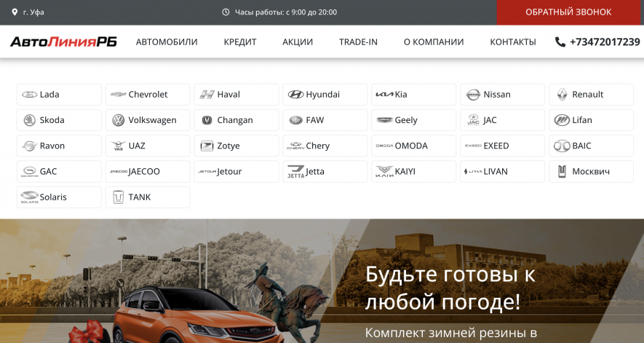Click the Chevrolet logo icon
644x343 pixels.
pyautogui.click(x=118, y=95)
